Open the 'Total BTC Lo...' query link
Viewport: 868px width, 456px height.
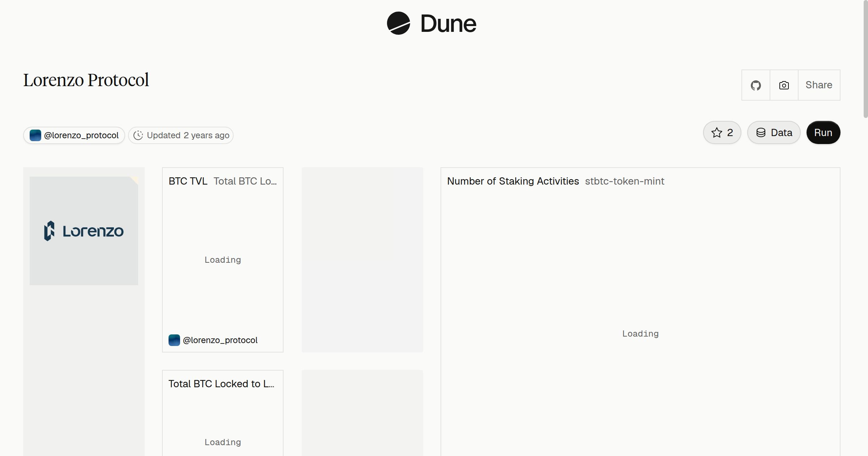(x=245, y=181)
